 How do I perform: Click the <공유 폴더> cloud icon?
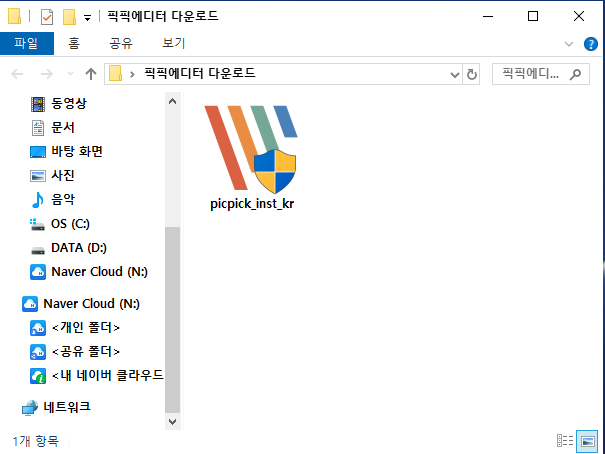coord(38,352)
